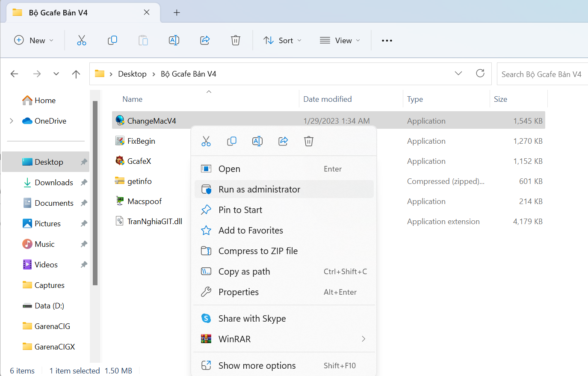588x376 pixels.
Task: Open the Sort dropdown menu
Action: tap(283, 40)
